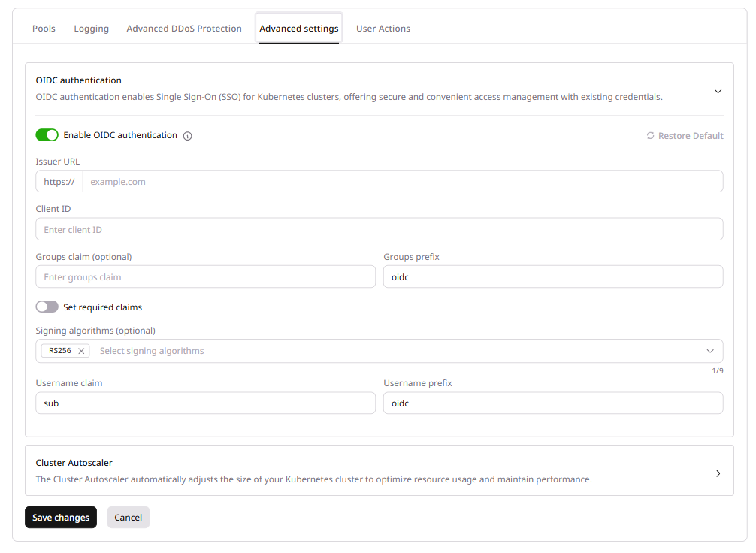Click the OIDC authentication heading
The image size is (756, 553).
(x=79, y=80)
